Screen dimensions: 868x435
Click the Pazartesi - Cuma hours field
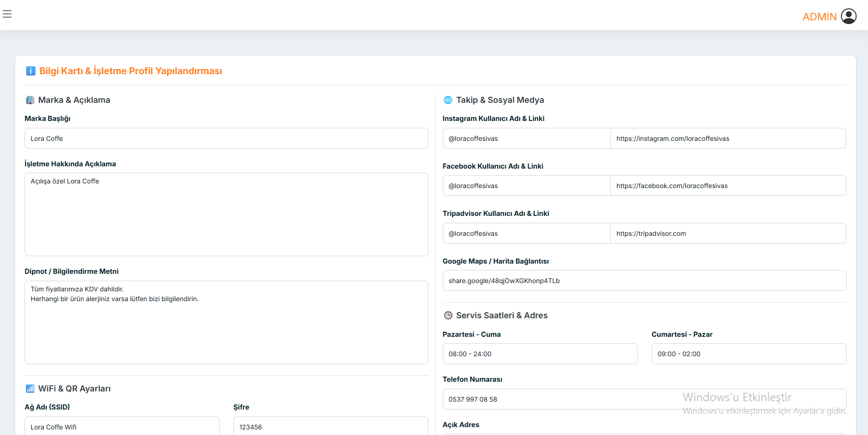pyautogui.click(x=540, y=354)
